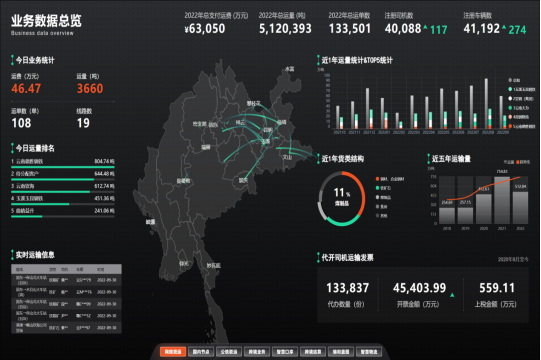The width and height of the screenshot is (541, 360).
Task: Toggle orange legend item of 近五年运输量 chart
Action: point(523,162)
